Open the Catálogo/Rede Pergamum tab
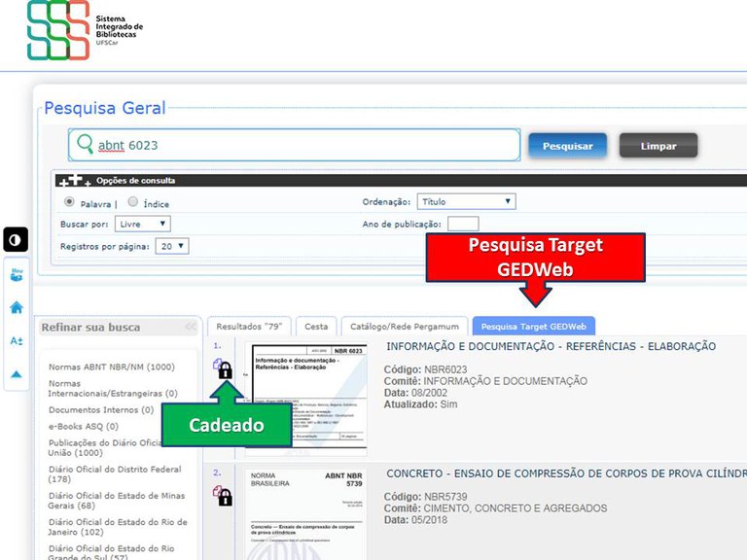The width and height of the screenshot is (747, 560). point(405,327)
